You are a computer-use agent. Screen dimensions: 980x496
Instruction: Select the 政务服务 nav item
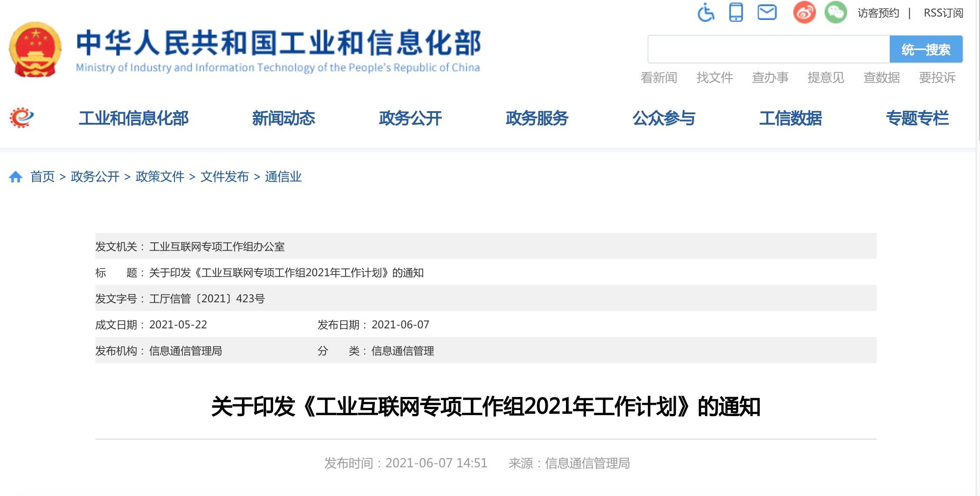point(537,118)
